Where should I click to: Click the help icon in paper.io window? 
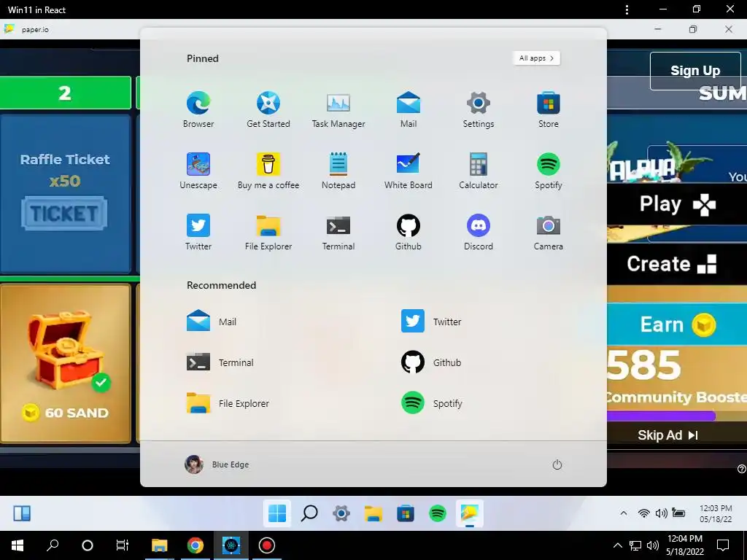click(x=741, y=469)
